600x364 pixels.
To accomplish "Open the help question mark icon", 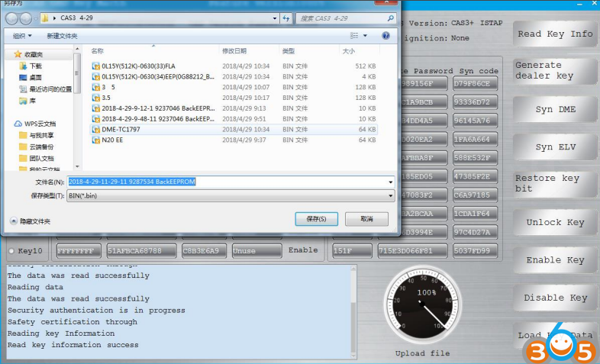I will coord(385,35).
